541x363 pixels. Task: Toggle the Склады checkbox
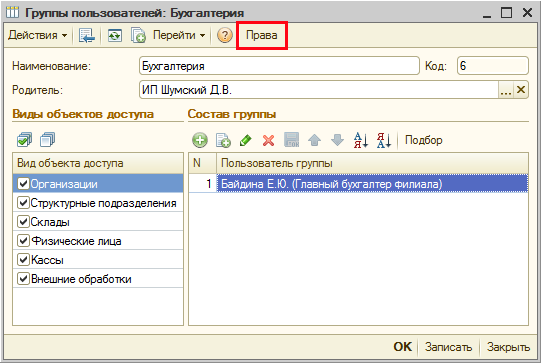click(23, 222)
